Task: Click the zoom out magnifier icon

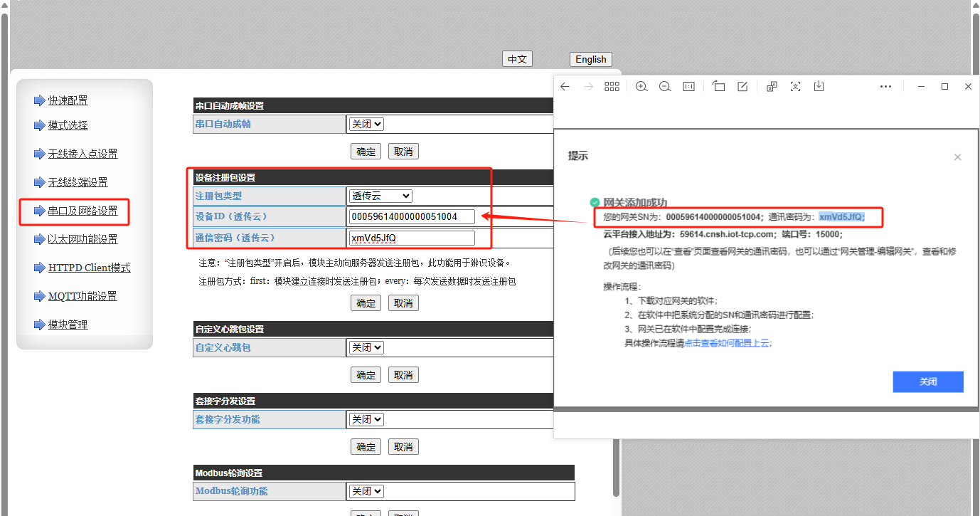Action: click(665, 86)
